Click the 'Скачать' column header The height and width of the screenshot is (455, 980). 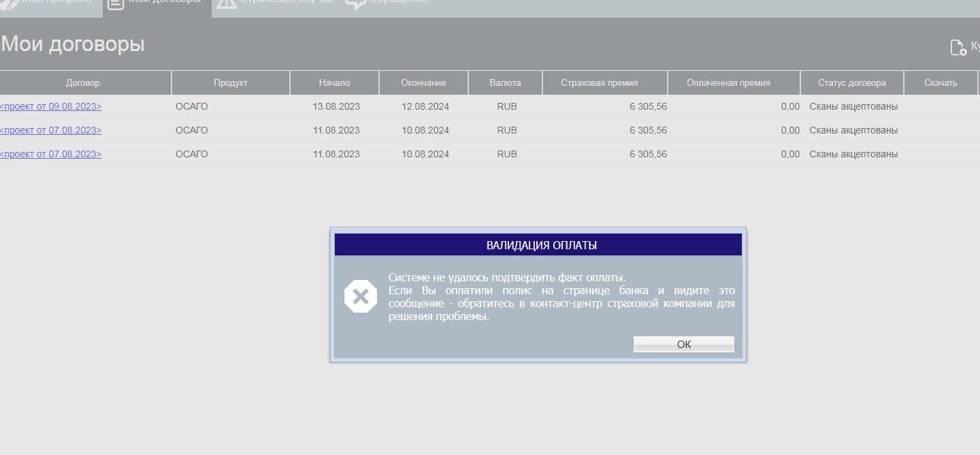point(941,83)
